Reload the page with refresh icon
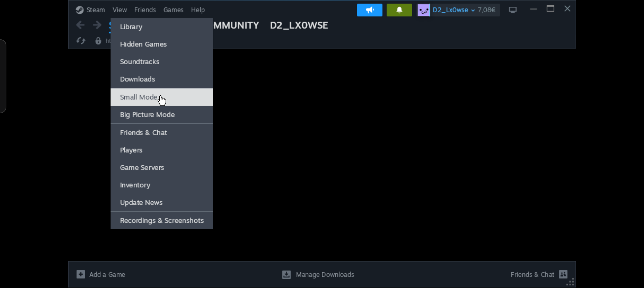644x288 pixels. 80,41
